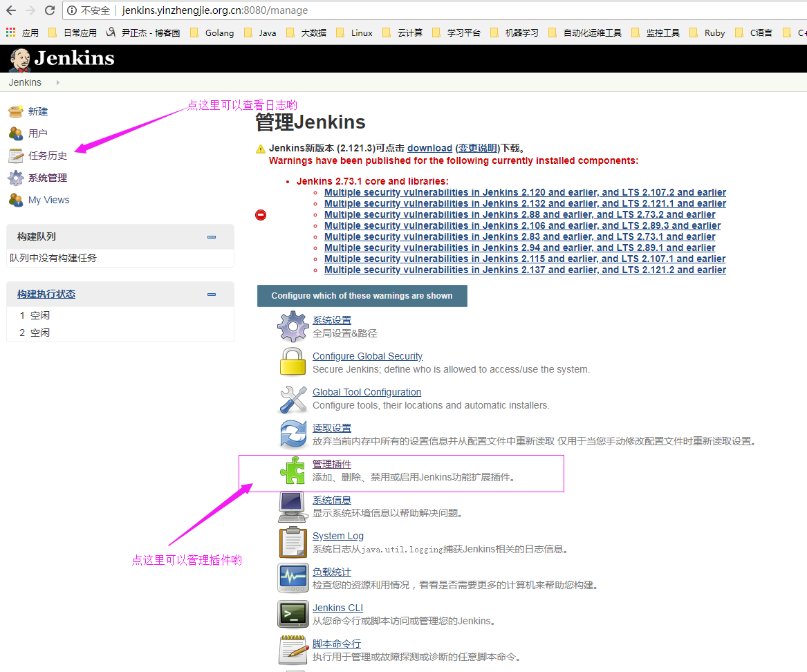This screenshot has width=807, height=672.
Task: Expand the Jenkins breadcrumb arrow
Action: coord(57,82)
